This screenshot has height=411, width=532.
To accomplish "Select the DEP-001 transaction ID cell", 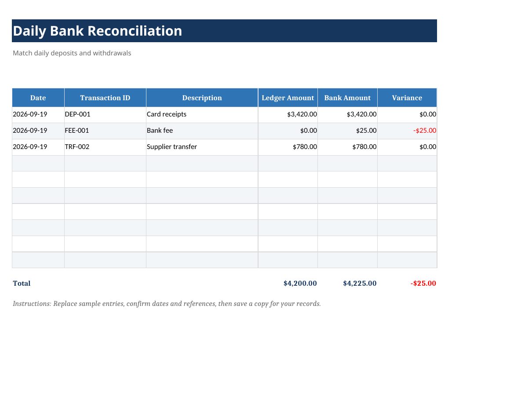I will coord(105,114).
